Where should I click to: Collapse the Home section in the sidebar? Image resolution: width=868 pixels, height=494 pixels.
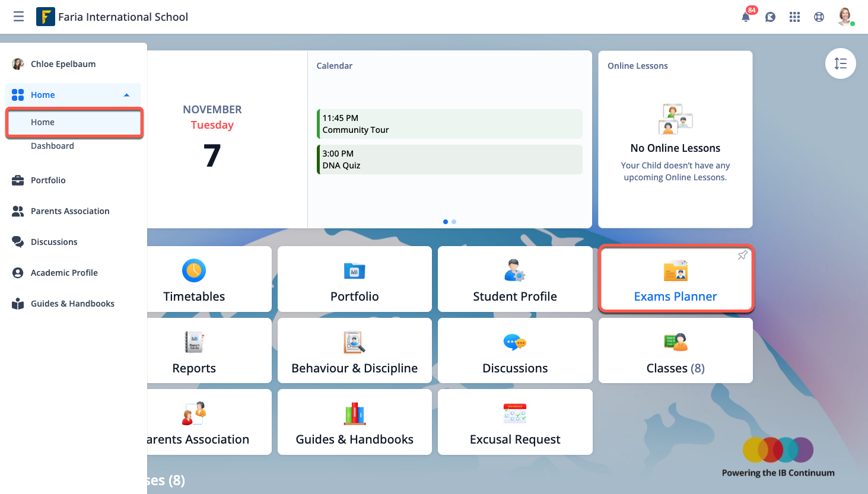(x=126, y=94)
